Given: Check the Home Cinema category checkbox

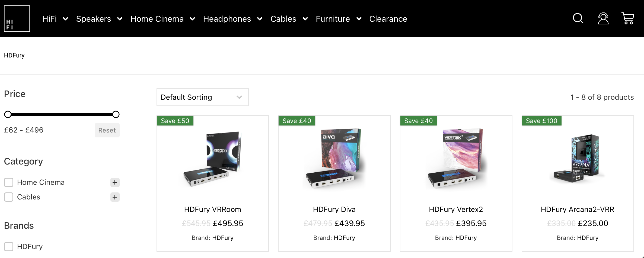Looking at the screenshot, I should tap(9, 182).
